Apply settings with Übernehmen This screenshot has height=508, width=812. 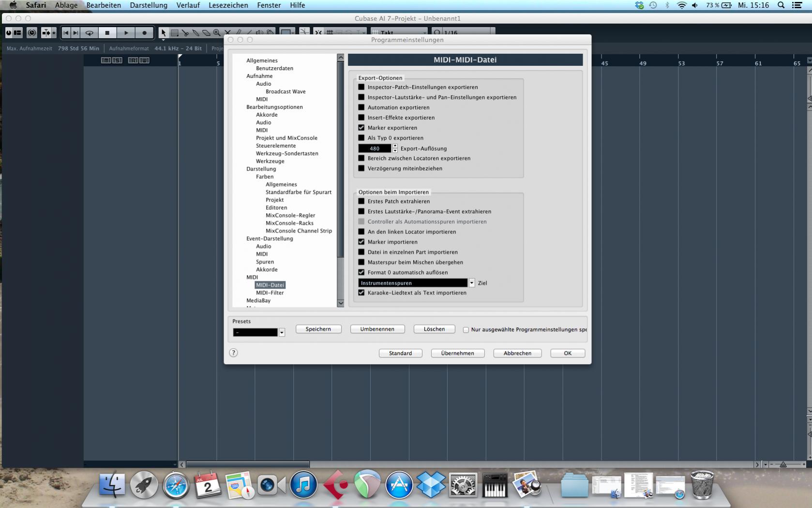coord(457,354)
